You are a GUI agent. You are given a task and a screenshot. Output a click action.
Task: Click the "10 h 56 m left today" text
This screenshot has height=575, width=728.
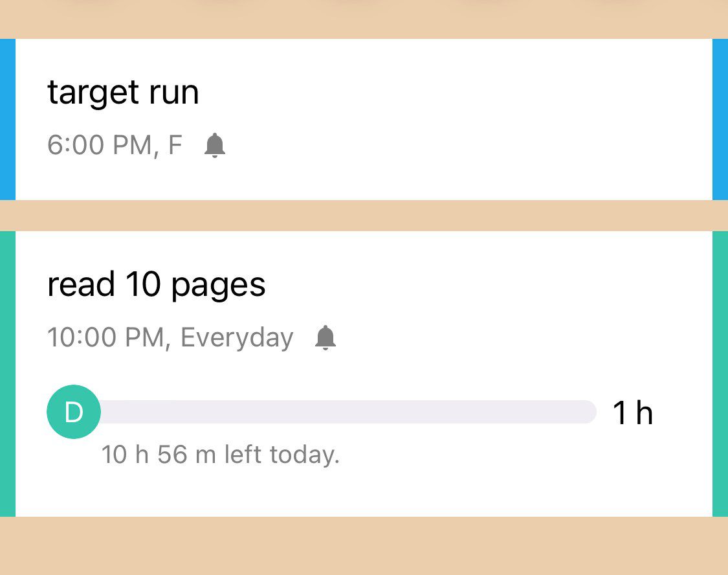click(x=220, y=455)
